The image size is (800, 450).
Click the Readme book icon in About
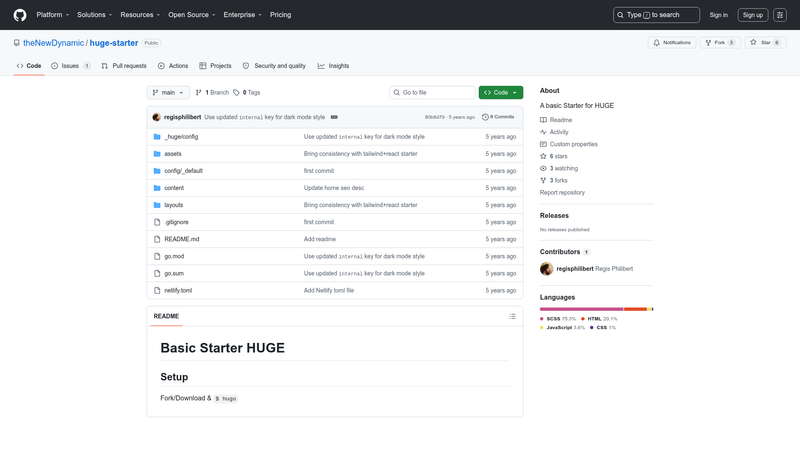pos(543,120)
